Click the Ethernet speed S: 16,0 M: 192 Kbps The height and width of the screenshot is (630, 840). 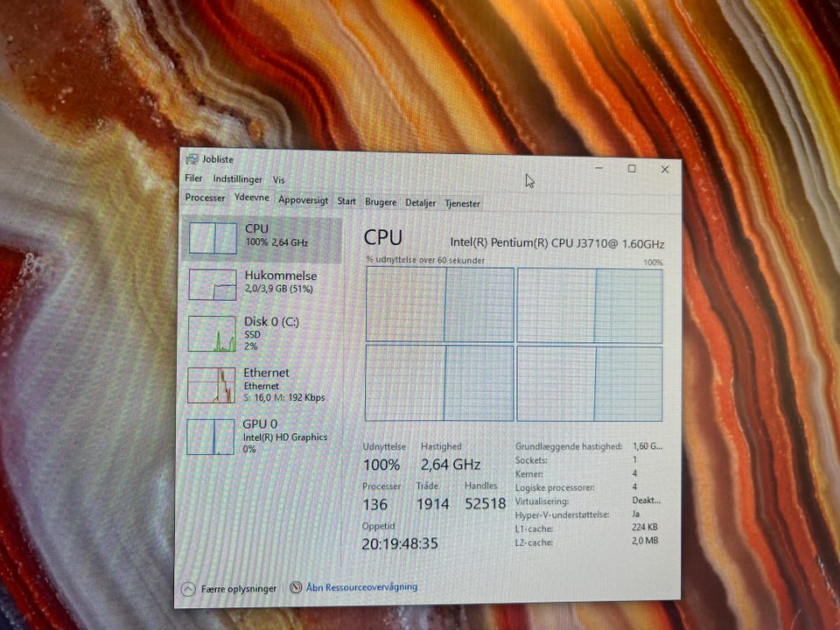[283, 397]
